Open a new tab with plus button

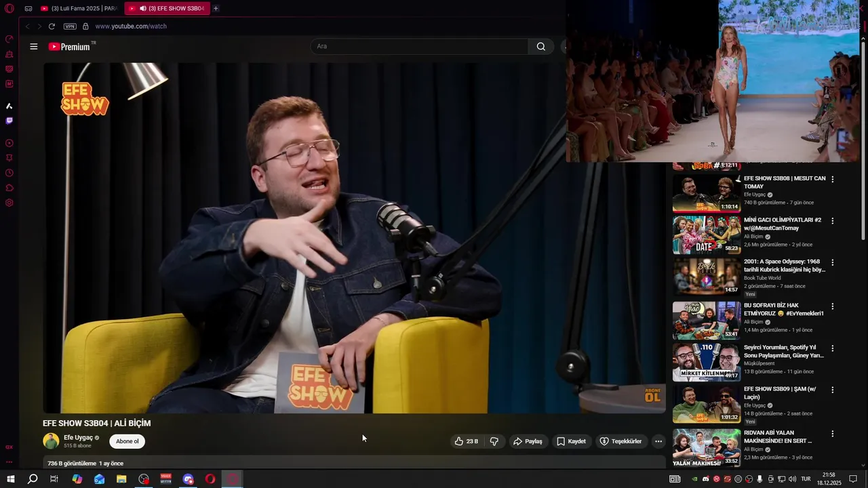[x=216, y=8]
